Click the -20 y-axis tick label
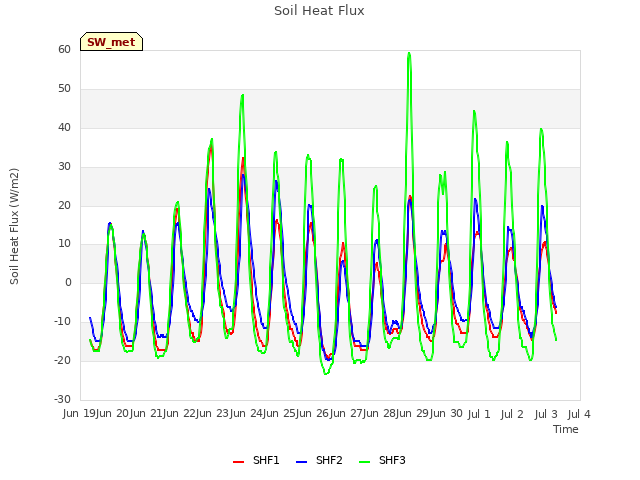 [62, 360]
